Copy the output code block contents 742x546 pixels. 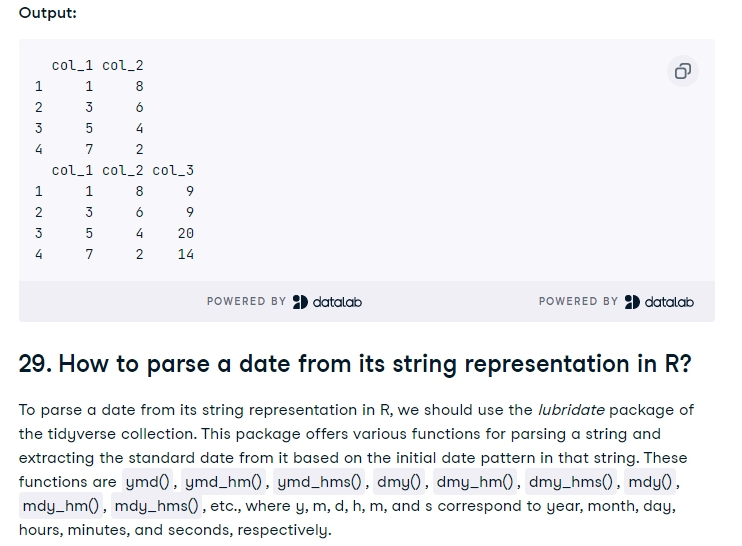pyautogui.click(x=682, y=71)
